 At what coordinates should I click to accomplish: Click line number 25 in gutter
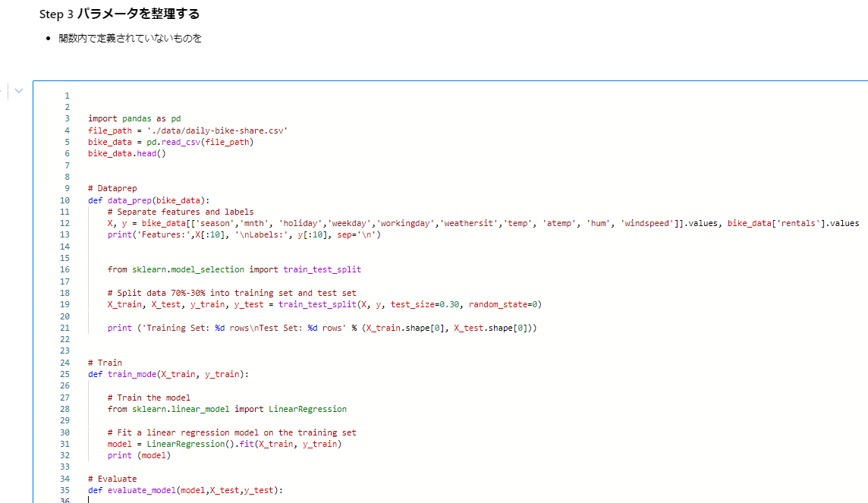pyautogui.click(x=64, y=374)
